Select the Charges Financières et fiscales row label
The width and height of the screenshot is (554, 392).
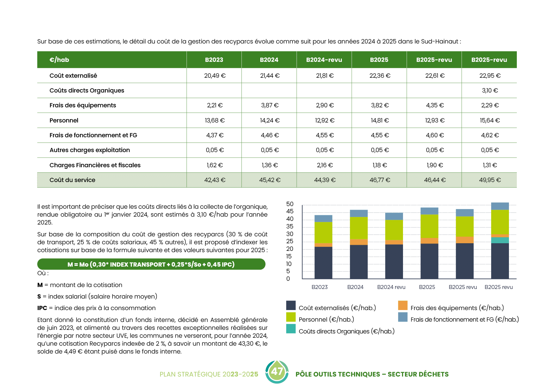click(95, 165)
